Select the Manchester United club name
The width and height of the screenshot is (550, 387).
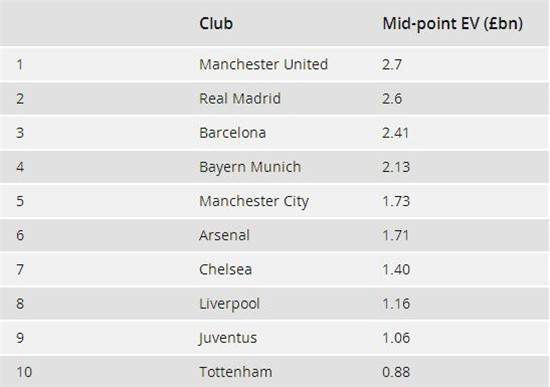(263, 64)
